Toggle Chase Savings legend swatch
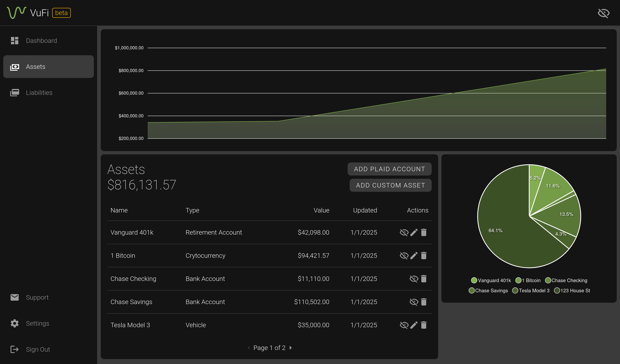The width and height of the screenshot is (620, 364). pos(471,290)
